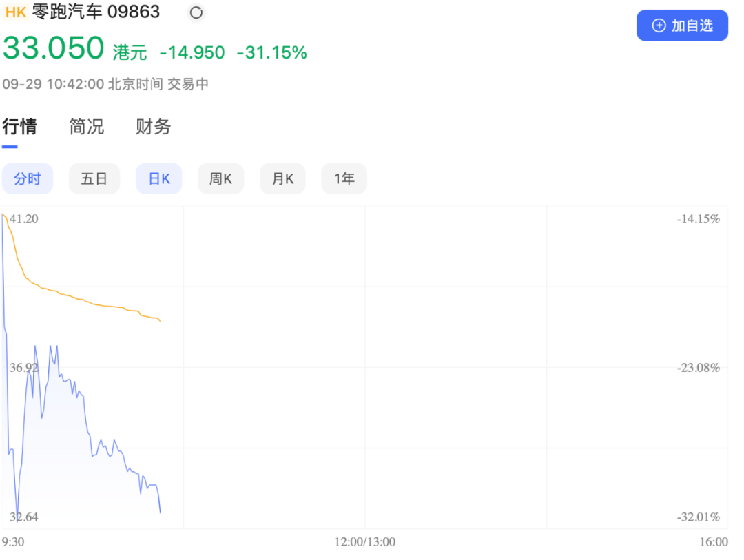The width and height of the screenshot is (744, 560).
Task: Click the -32.01% axis label
Action: click(x=698, y=517)
